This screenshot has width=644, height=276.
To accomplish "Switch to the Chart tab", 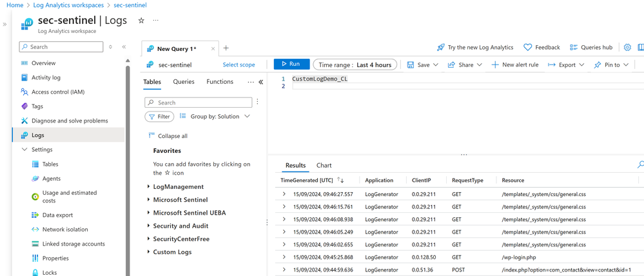I will [324, 166].
